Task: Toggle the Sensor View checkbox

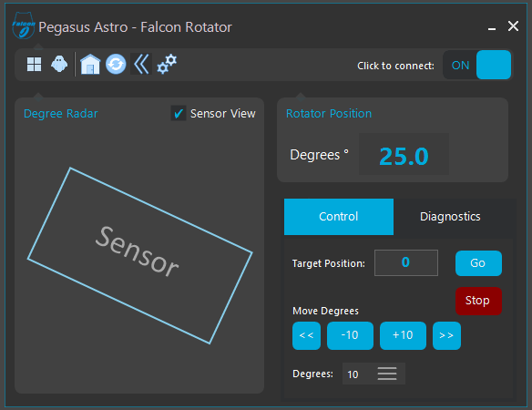Action: pyautogui.click(x=179, y=113)
